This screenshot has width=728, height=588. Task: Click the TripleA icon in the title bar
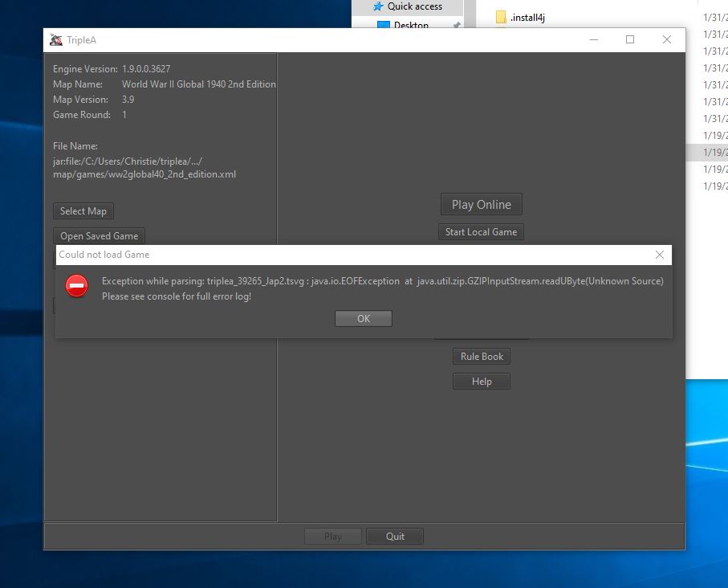coord(56,40)
